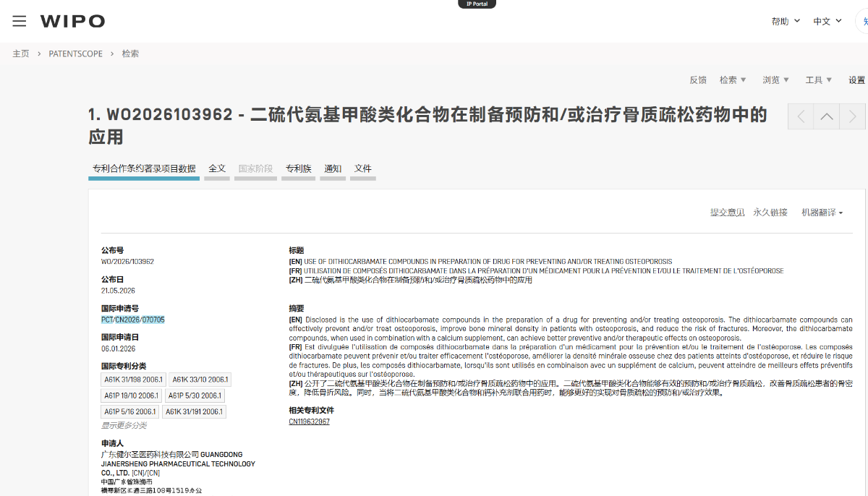The image size is (868, 496).
Task: Open related patent CN119632967
Action: pyautogui.click(x=309, y=422)
